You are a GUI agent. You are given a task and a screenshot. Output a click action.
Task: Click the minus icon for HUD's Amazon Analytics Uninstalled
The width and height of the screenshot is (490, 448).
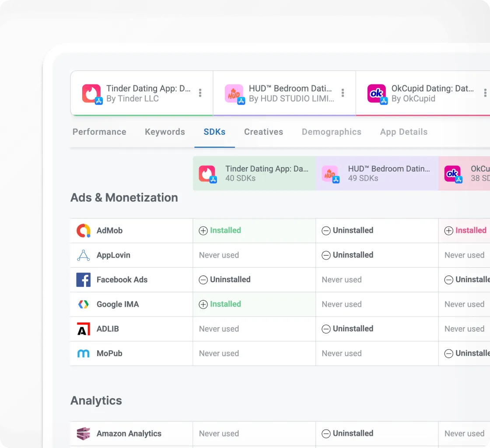(326, 434)
